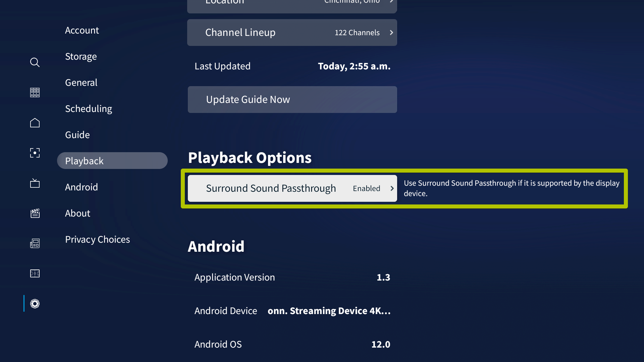Open the search icon in sidebar
The width and height of the screenshot is (644, 362).
(x=35, y=62)
